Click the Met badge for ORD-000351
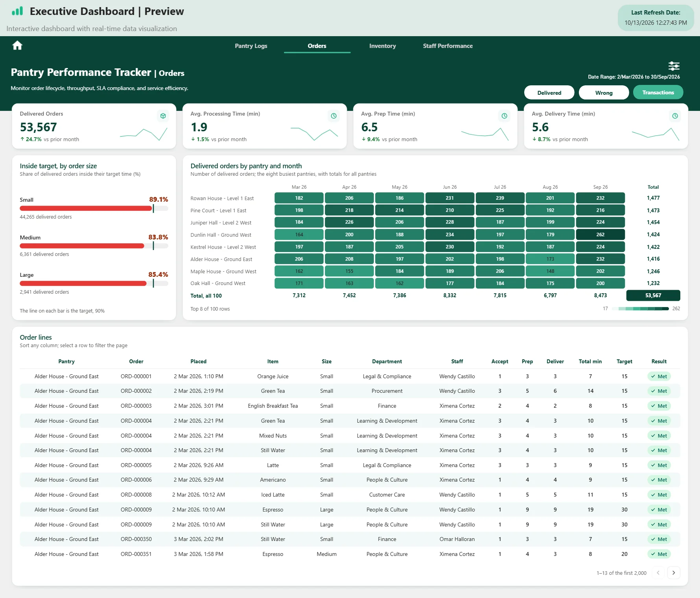The height and width of the screenshot is (598, 700). click(659, 554)
